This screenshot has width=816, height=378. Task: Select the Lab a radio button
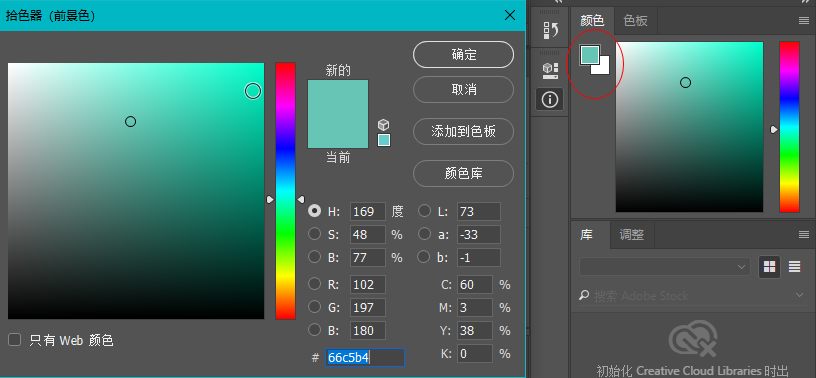coord(425,234)
